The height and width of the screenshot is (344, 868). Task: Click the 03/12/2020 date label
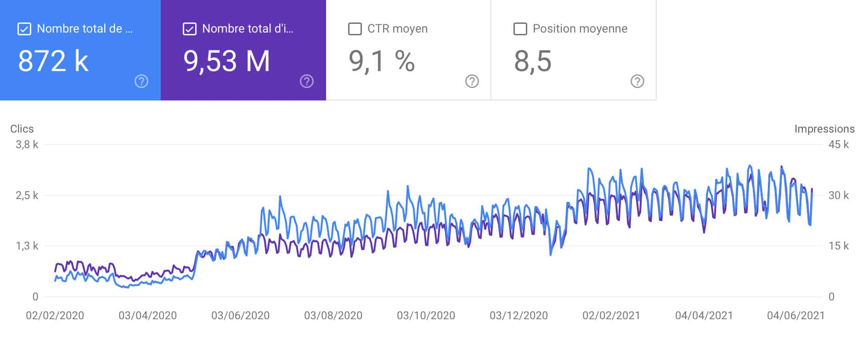[519, 316]
